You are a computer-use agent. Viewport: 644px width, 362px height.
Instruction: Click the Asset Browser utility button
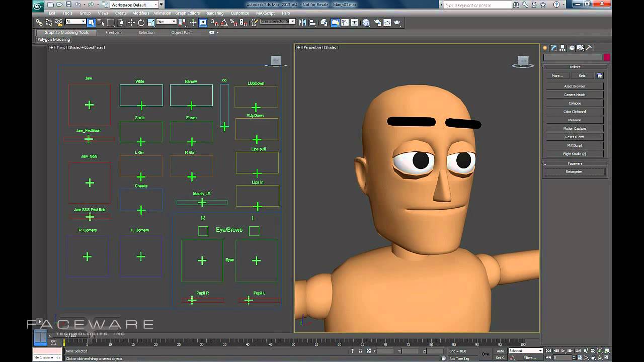click(x=574, y=86)
